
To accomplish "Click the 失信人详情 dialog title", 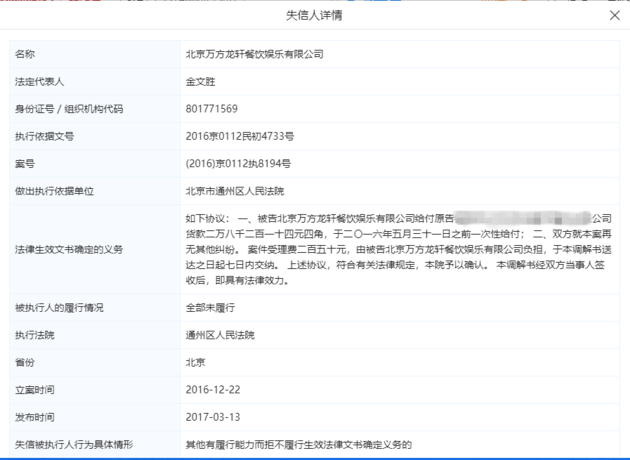I will point(314,15).
